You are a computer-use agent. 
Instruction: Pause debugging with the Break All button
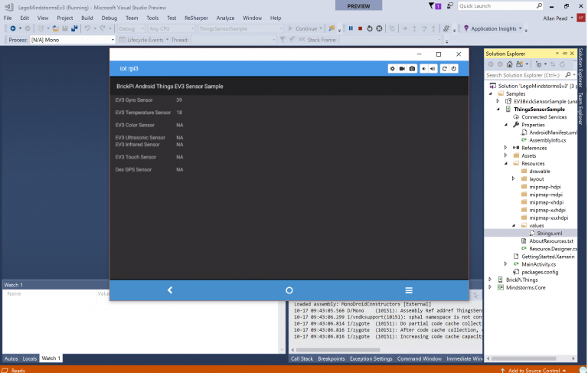click(351, 28)
